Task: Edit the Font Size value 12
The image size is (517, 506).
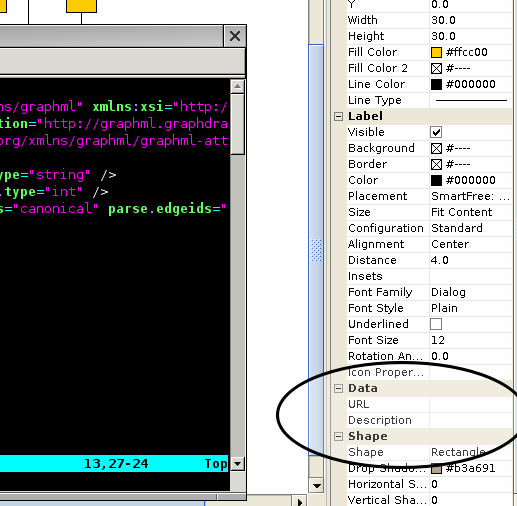Action: 471,340
